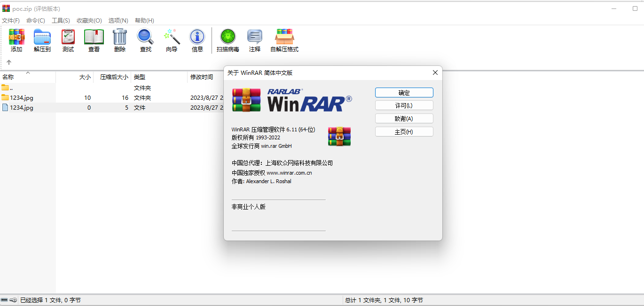Click the 全球发行商 win.rar GmbH text
This screenshot has width=644, height=306.
[x=262, y=146]
